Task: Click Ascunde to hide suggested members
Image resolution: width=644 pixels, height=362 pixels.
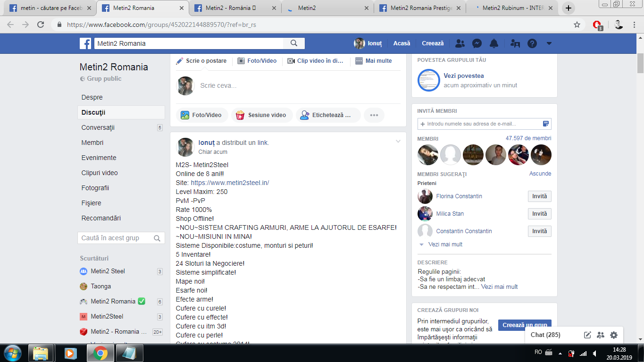Action: point(540,174)
